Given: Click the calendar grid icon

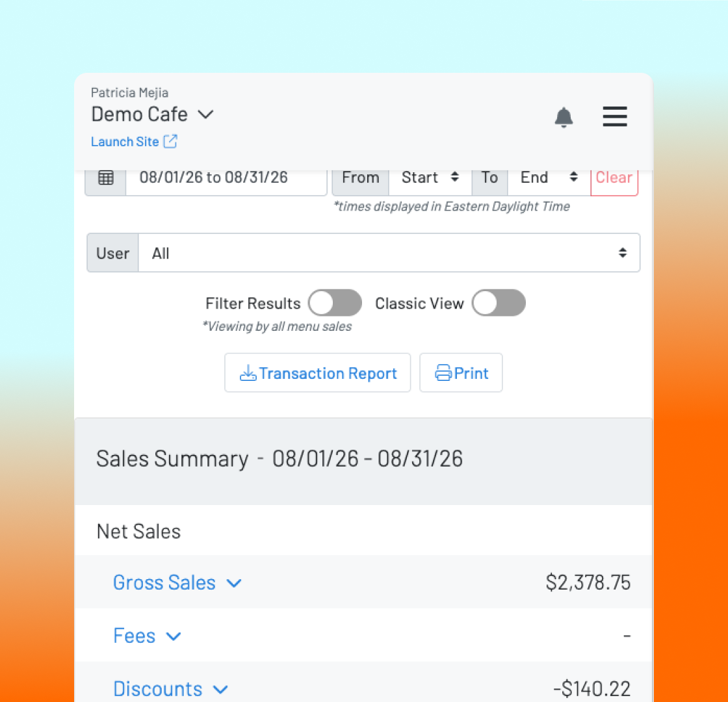Looking at the screenshot, I should (x=106, y=177).
